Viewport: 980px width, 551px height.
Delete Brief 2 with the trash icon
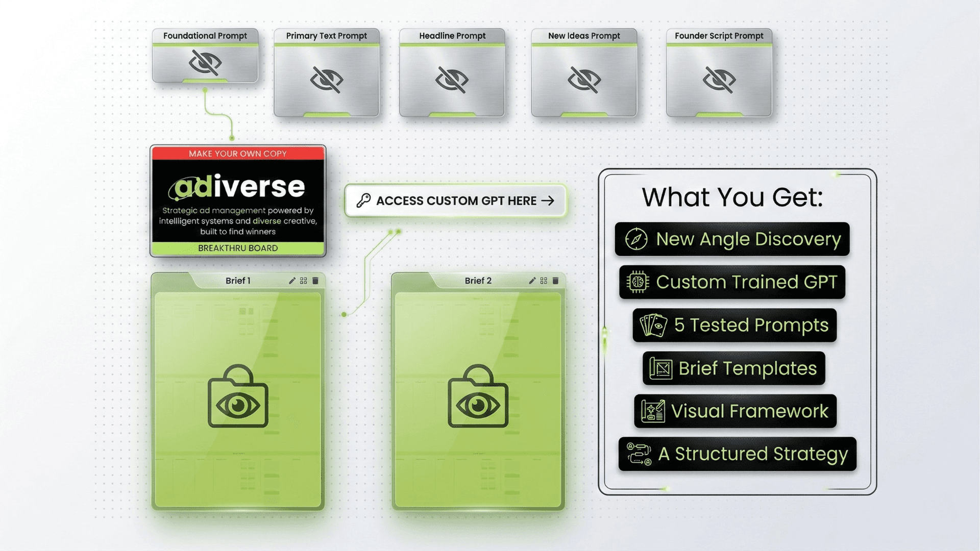(555, 281)
